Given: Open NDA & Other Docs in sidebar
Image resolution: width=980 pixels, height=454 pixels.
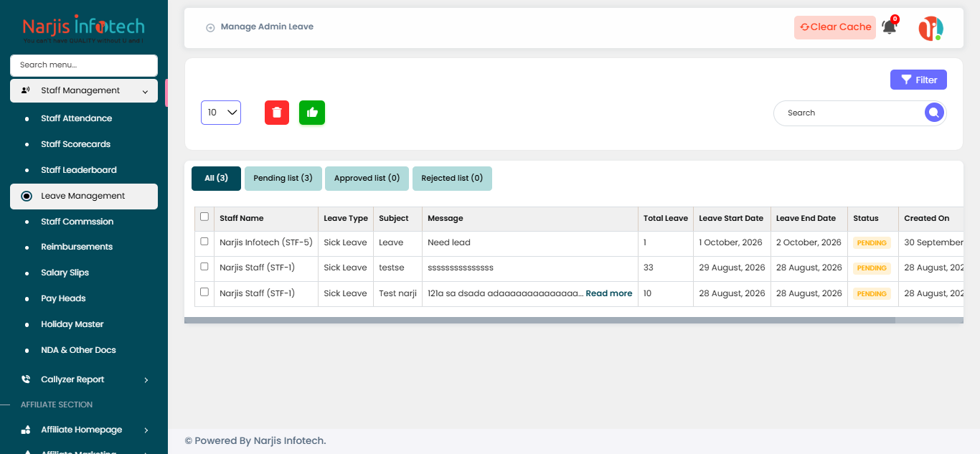Looking at the screenshot, I should pyautogui.click(x=78, y=350).
